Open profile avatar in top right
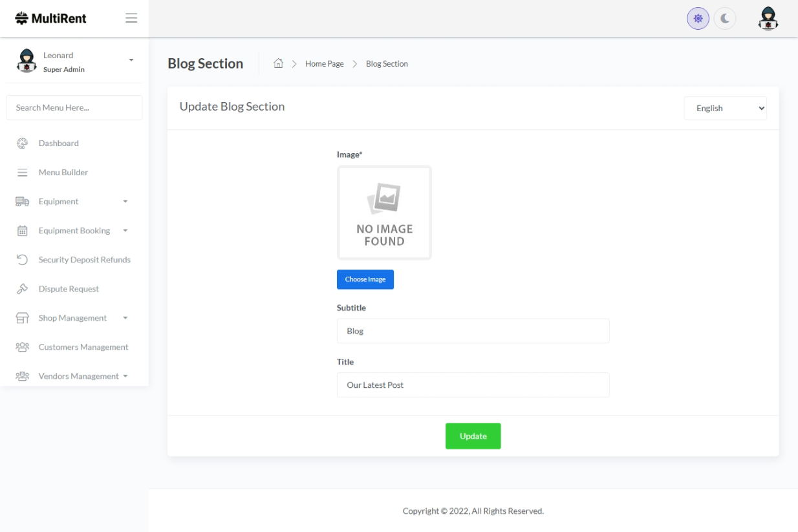The image size is (798, 532). (x=768, y=19)
